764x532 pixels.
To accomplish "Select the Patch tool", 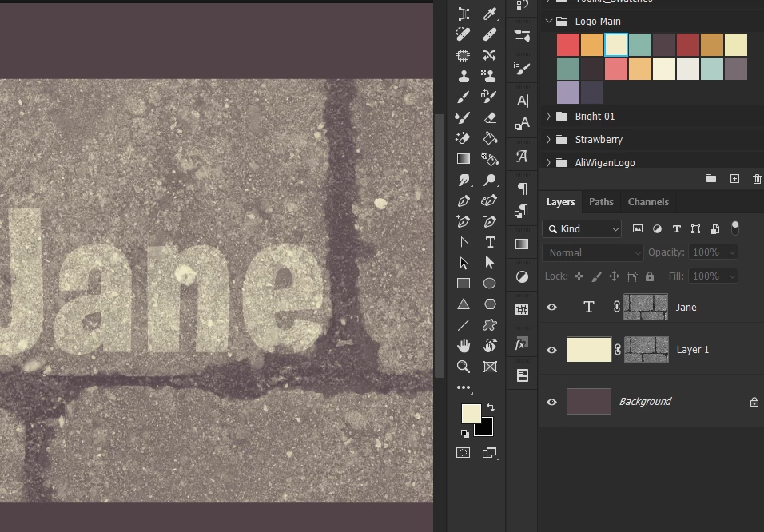I will point(464,55).
